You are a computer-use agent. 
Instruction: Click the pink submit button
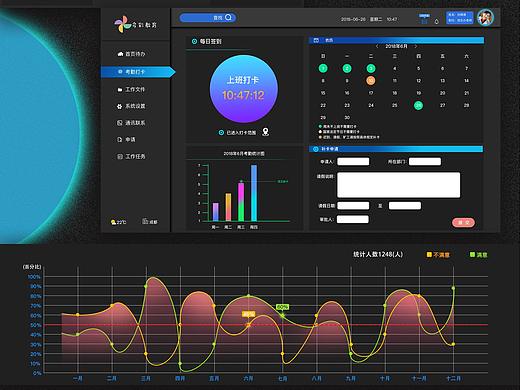463,222
